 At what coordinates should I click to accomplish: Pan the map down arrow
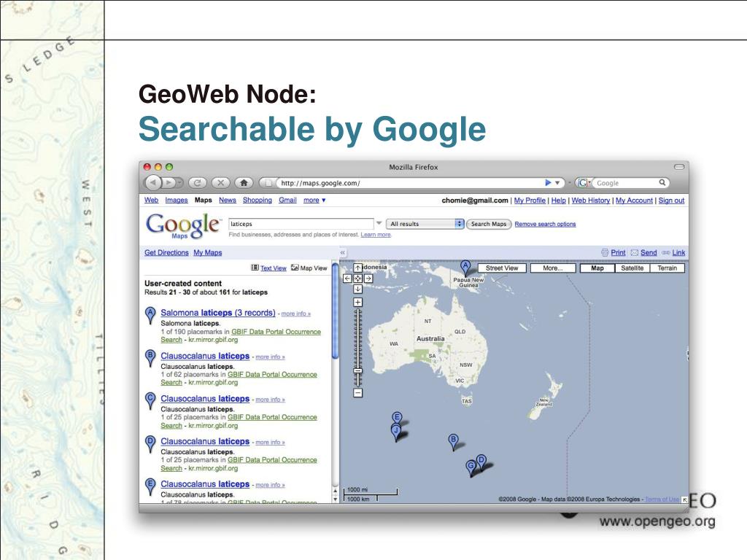tap(357, 289)
